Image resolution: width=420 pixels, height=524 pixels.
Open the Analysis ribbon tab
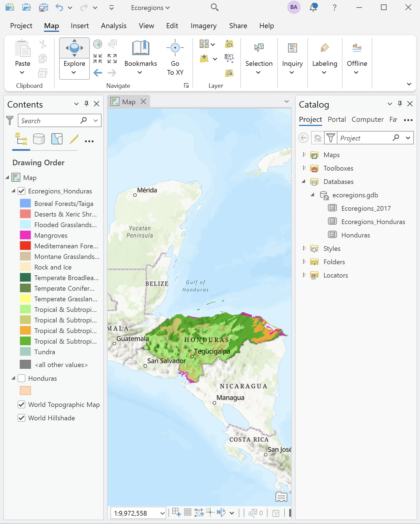pos(114,26)
